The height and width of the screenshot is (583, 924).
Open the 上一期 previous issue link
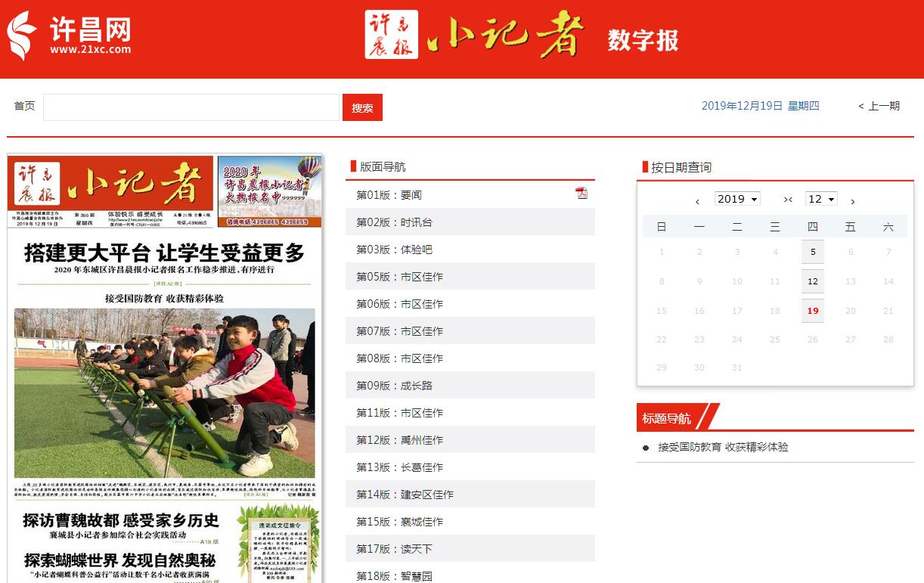[x=879, y=106]
